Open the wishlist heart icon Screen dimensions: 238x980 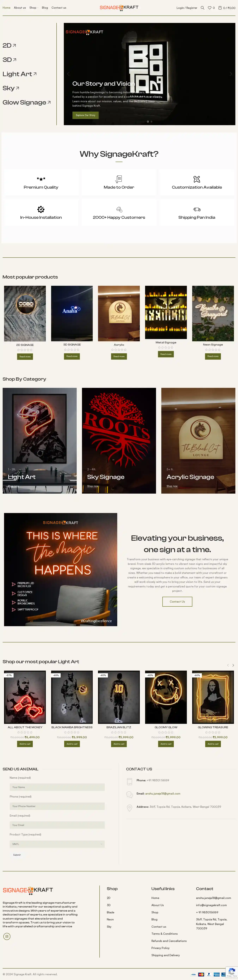pos(209,8)
